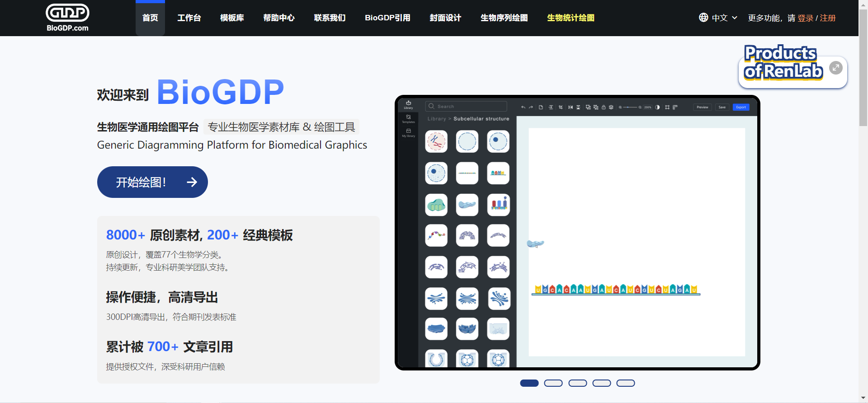Image resolution: width=868 pixels, height=403 pixels.
Task: Open the 生物统计绘图 page
Action: click(x=571, y=18)
